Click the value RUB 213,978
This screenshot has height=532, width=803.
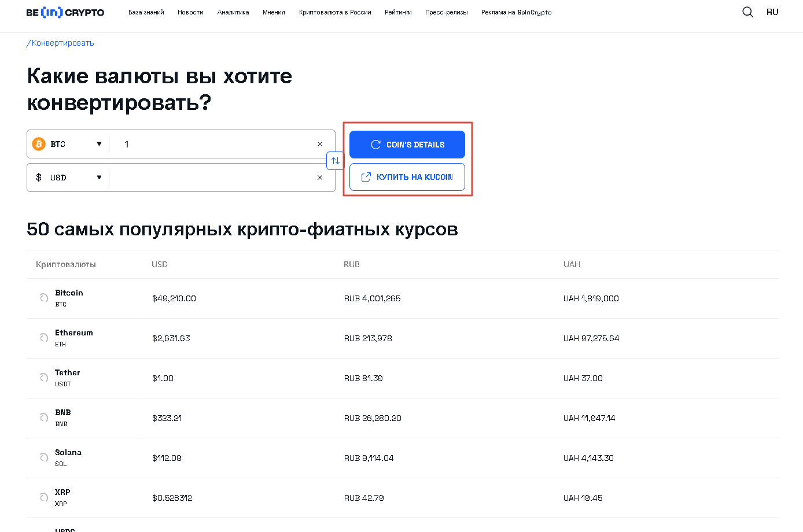tap(368, 338)
